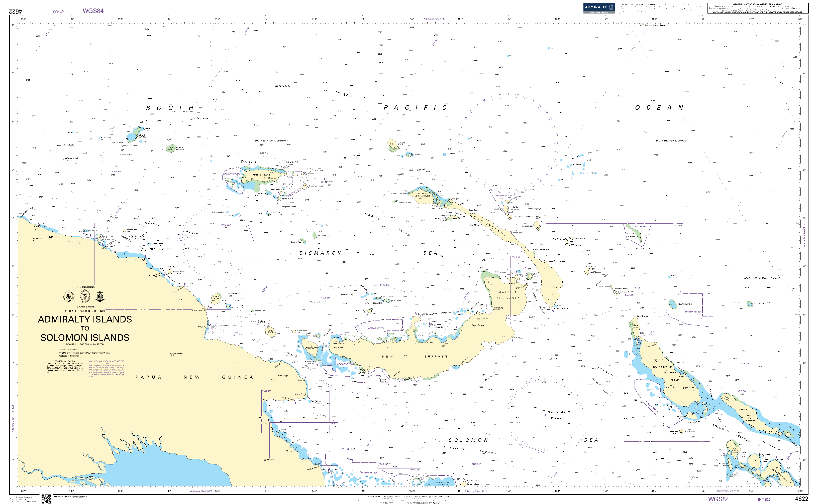Click the PNG 519 chart reference
817x504 pixels.
[416, 470]
